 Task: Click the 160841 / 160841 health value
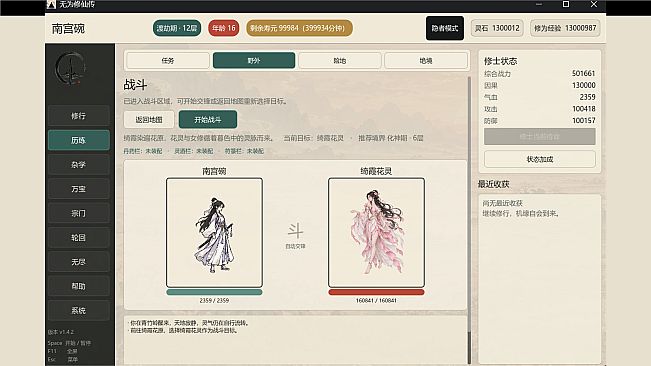tap(376, 300)
